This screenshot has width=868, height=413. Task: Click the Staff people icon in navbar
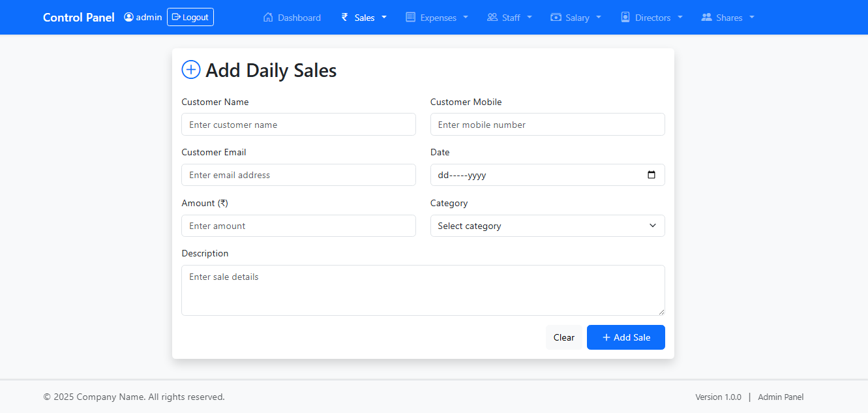tap(492, 18)
